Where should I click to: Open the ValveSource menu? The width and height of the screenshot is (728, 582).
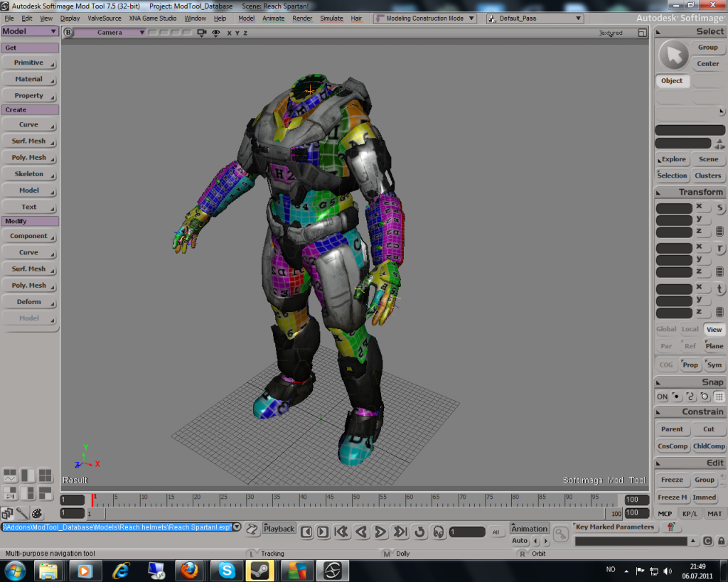coord(105,18)
